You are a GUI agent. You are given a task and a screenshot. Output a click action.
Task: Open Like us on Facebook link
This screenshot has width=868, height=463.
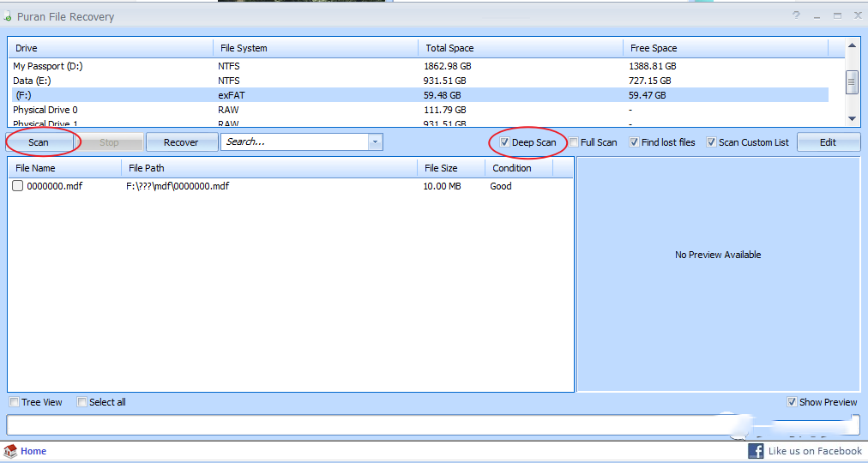(815, 451)
